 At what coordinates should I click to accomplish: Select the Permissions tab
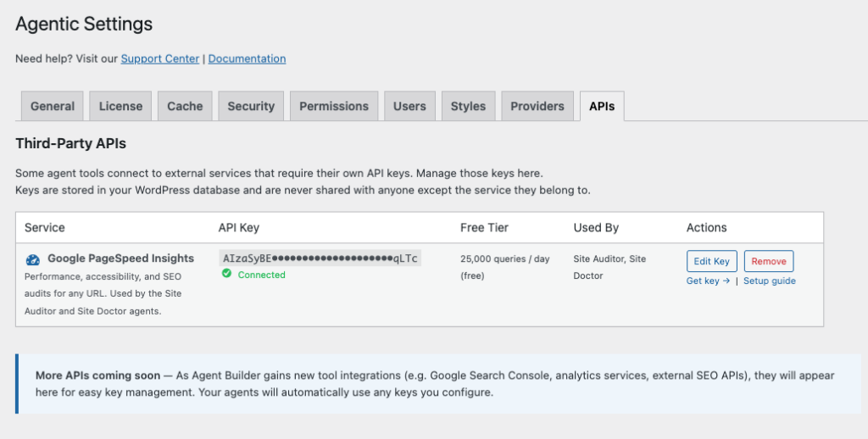coord(334,106)
